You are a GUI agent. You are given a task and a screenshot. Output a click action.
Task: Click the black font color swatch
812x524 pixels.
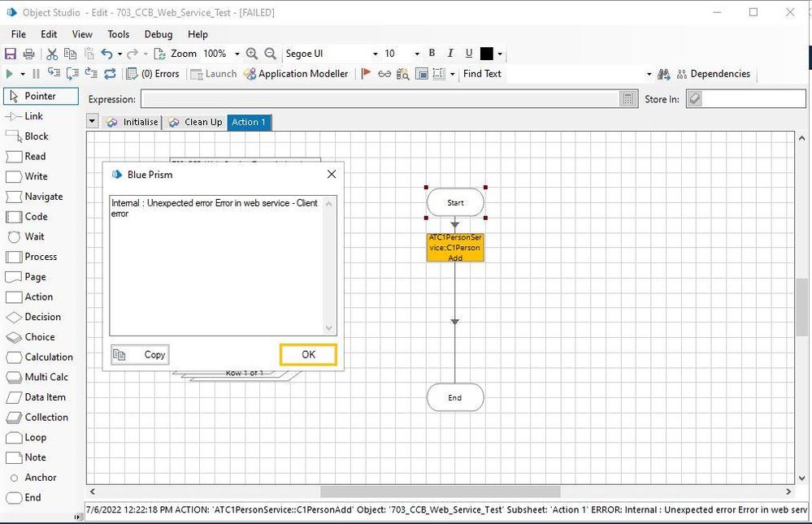487,54
